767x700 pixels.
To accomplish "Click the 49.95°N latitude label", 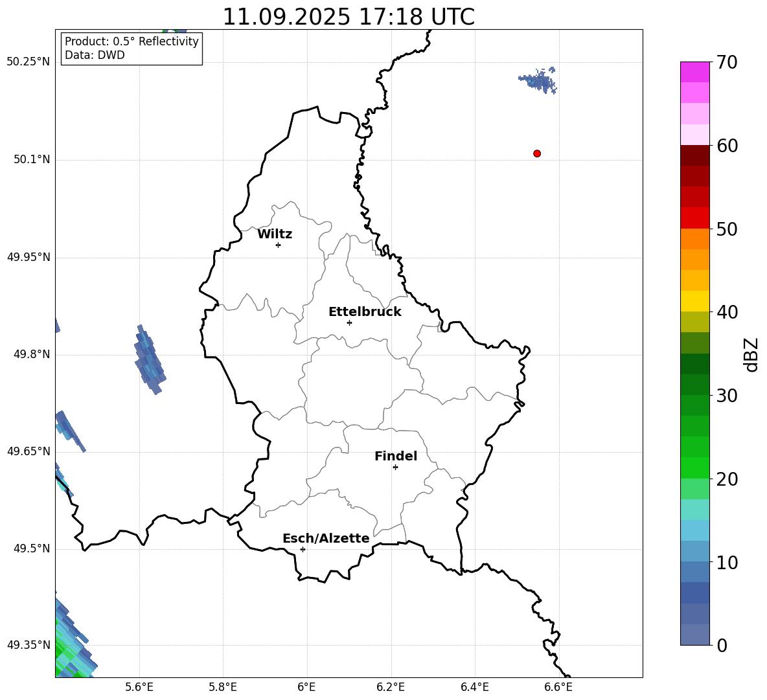I will pyautogui.click(x=29, y=257).
